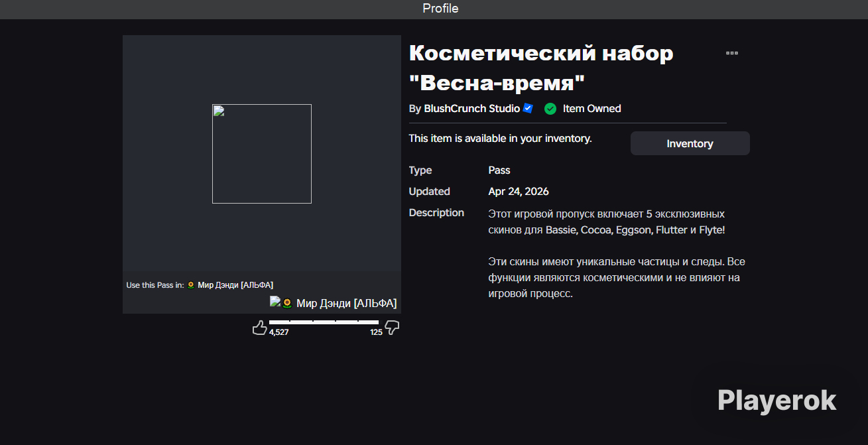Image resolution: width=868 pixels, height=445 pixels.
Task: Click the green Item Owned checkmark icon
Action: 550,109
